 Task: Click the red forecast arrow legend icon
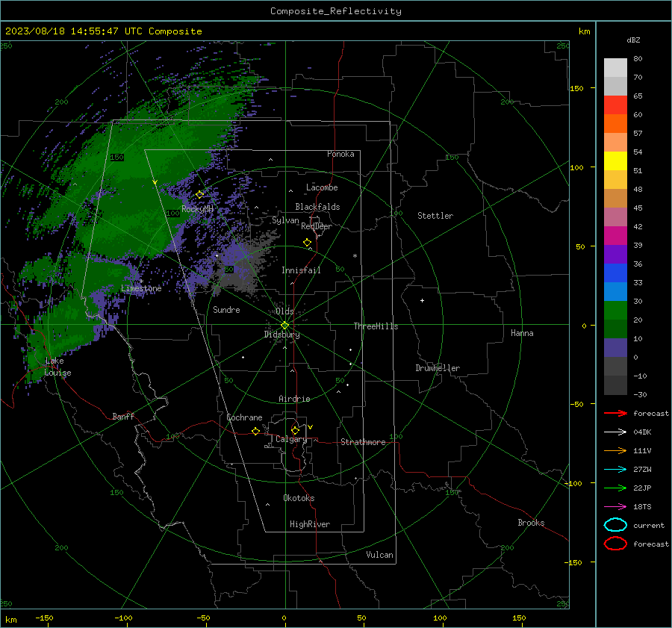click(615, 413)
